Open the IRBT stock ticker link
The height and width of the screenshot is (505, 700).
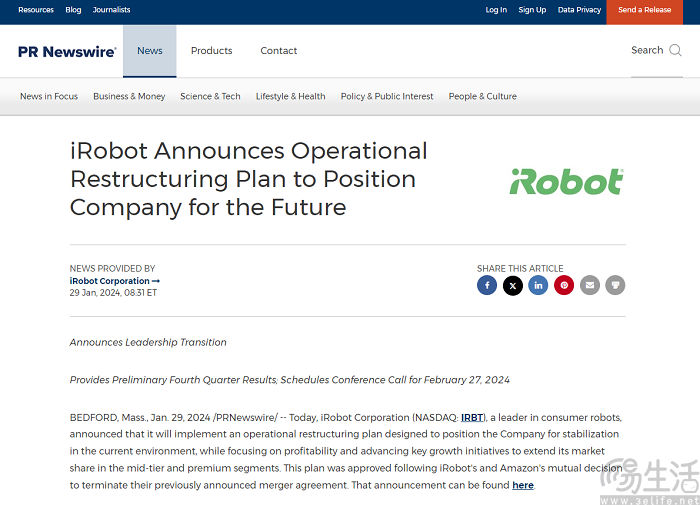click(472, 417)
